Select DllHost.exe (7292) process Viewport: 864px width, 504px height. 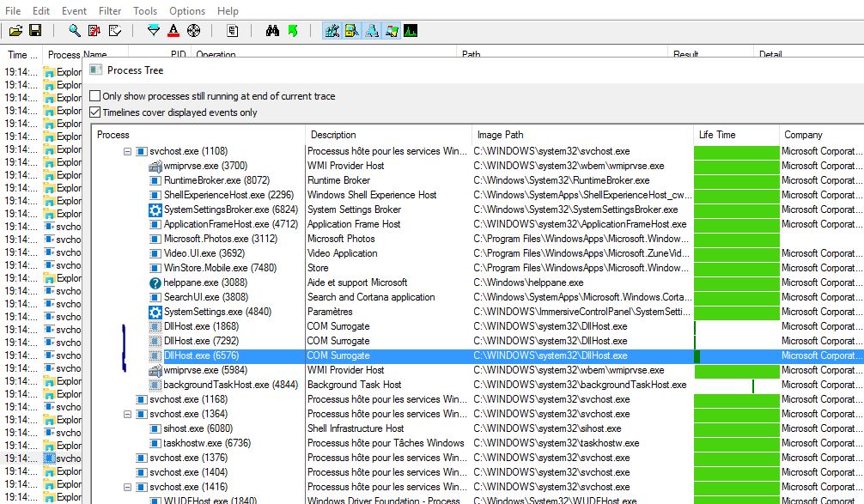tap(201, 341)
